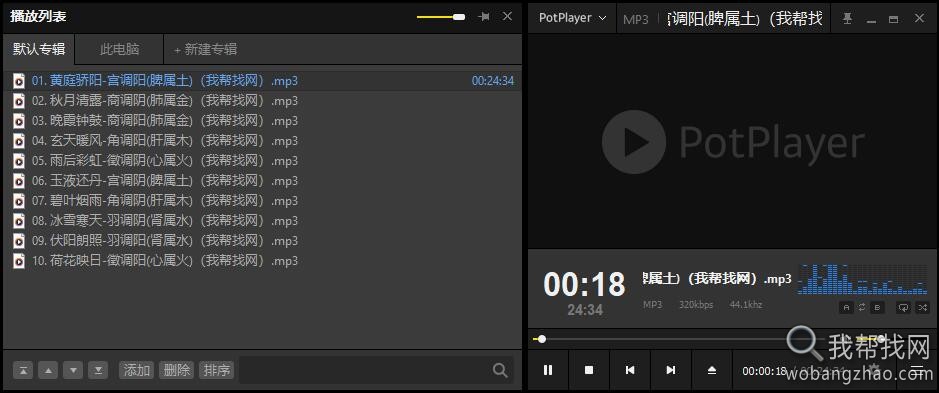The width and height of the screenshot is (939, 393).
Task: Click the 添加 button
Action: pos(137,370)
